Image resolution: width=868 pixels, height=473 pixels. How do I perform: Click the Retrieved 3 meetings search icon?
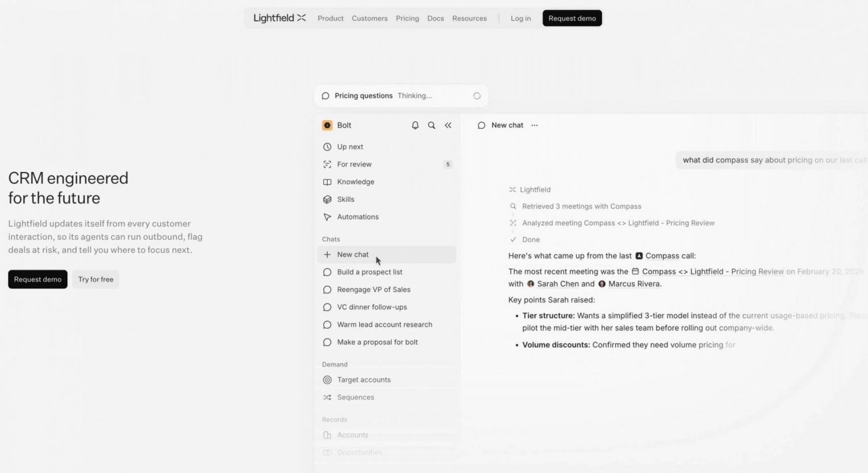click(513, 206)
